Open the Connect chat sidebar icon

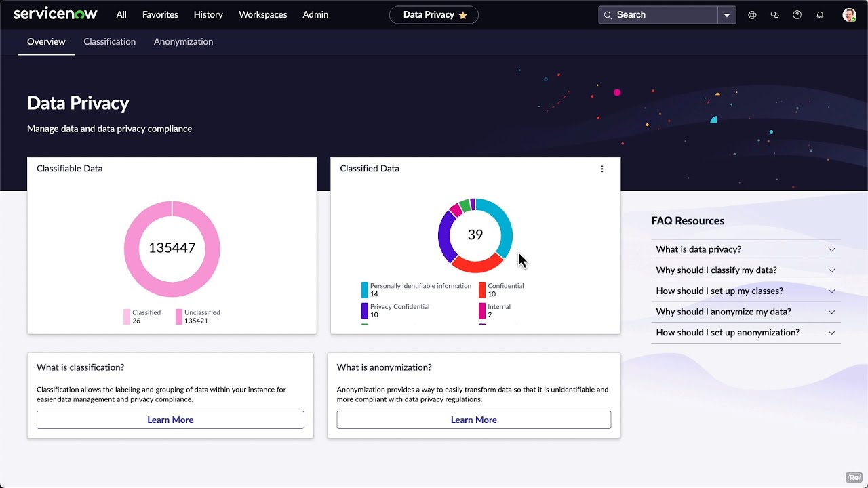point(774,15)
